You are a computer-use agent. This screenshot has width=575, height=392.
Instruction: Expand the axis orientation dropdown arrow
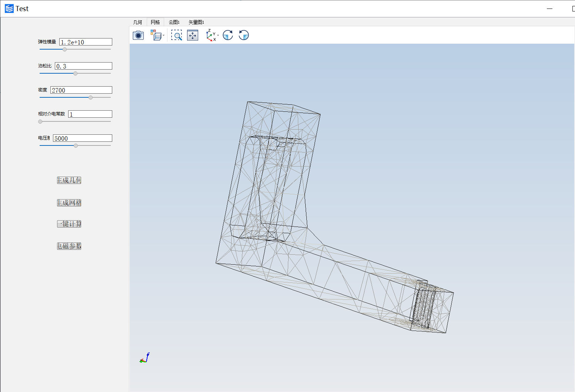[218, 36]
